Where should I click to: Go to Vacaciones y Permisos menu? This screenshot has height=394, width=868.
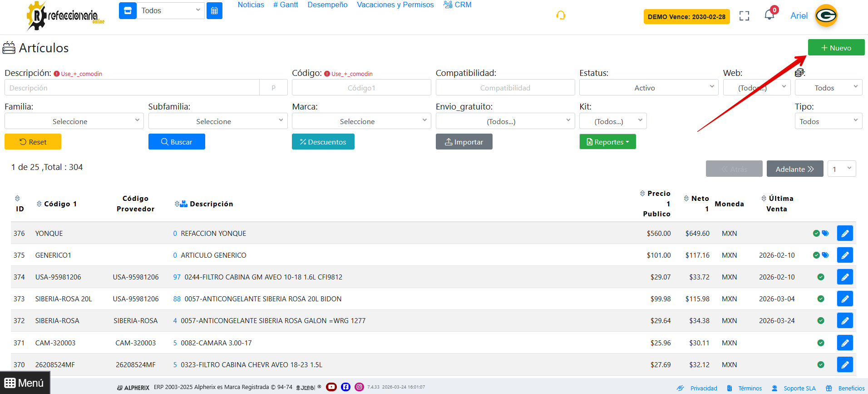coord(395,5)
